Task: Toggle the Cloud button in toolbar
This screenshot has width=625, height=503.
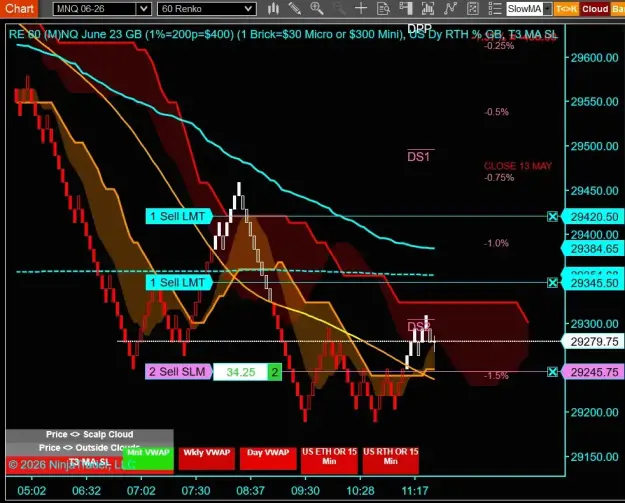Action: (x=595, y=9)
